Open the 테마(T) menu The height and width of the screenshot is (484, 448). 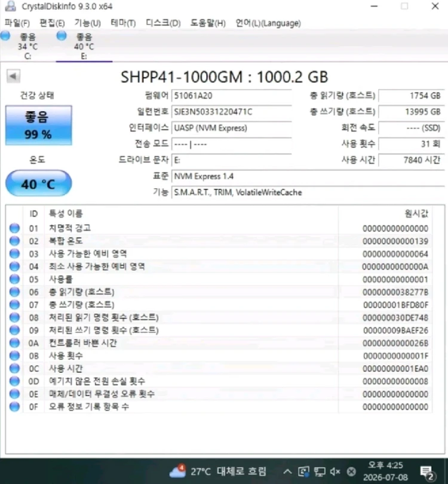click(x=123, y=23)
